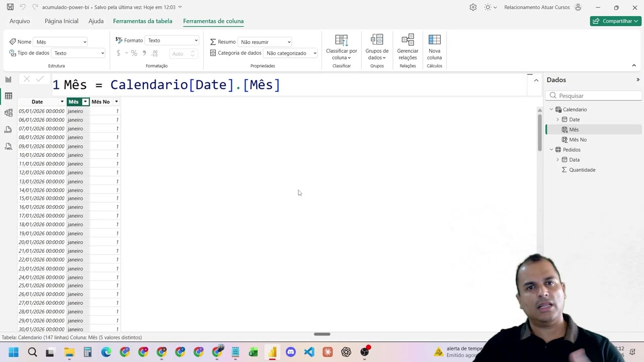Click the percent format icon

click(x=134, y=53)
